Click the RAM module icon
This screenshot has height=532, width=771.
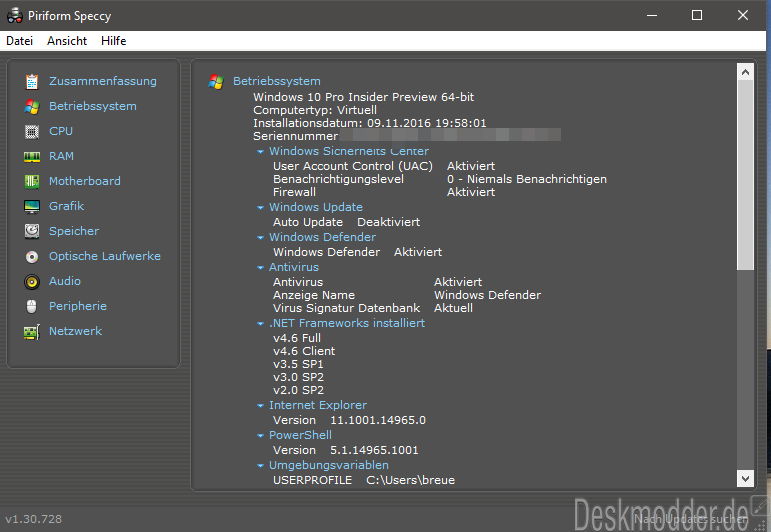[x=32, y=156]
